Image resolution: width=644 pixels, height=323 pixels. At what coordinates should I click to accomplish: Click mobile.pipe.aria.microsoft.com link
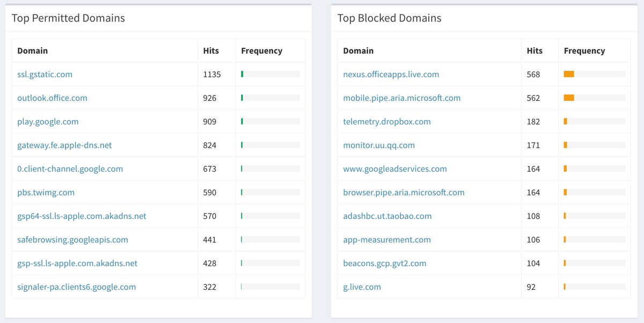pyautogui.click(x=401, y=98)
